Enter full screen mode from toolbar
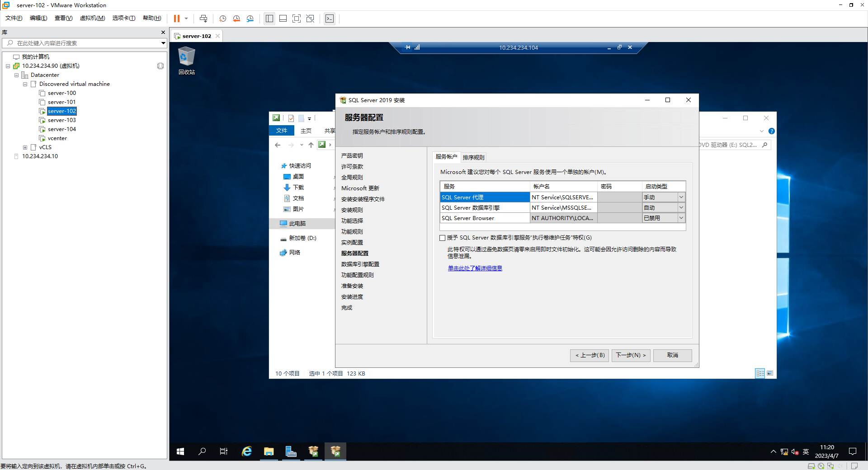Screen dimensions: 868x470 (x=297, y=19)
